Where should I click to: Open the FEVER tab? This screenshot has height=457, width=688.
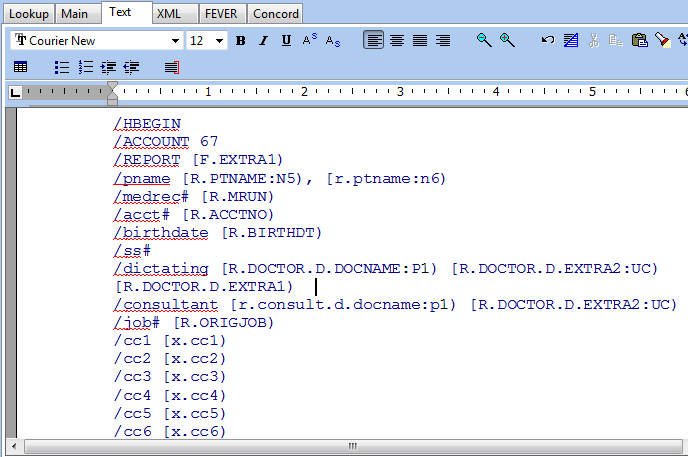point(221,14)
